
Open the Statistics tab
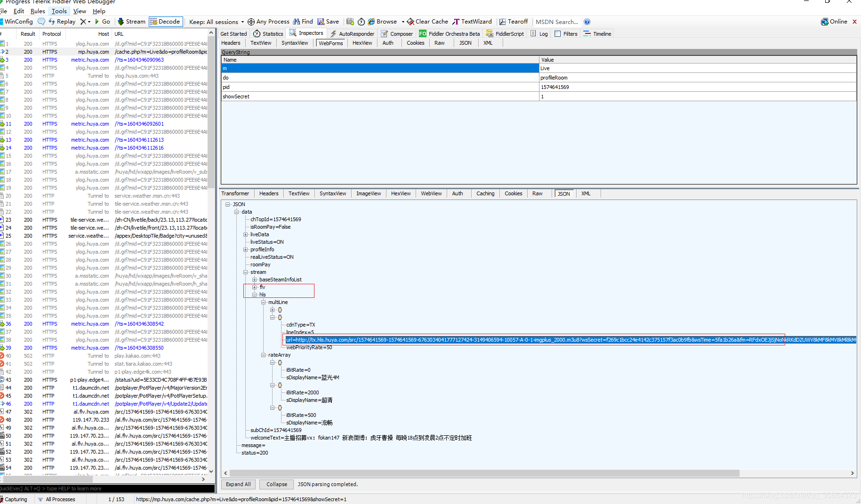(x=268, y=34)
